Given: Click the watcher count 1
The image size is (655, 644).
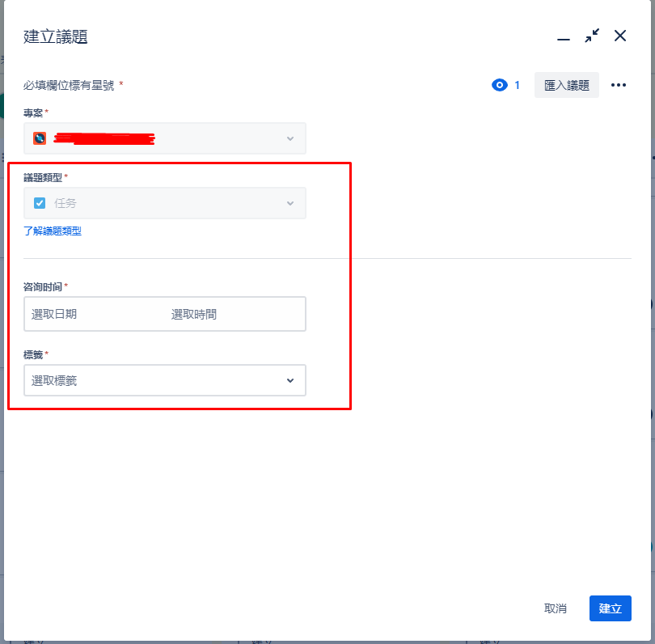Looking at the screenshot, I should click(x=518, y=85).
